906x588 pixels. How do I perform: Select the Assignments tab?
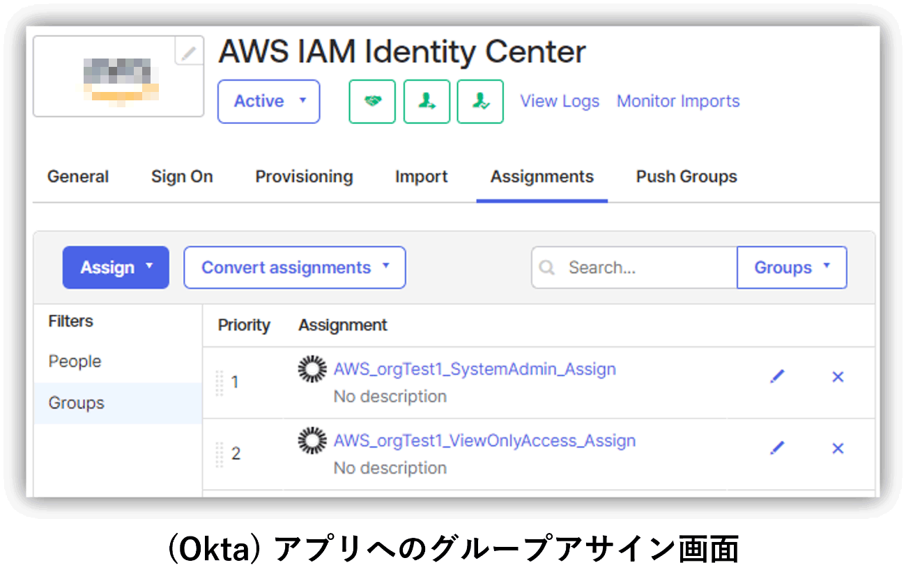542,177
